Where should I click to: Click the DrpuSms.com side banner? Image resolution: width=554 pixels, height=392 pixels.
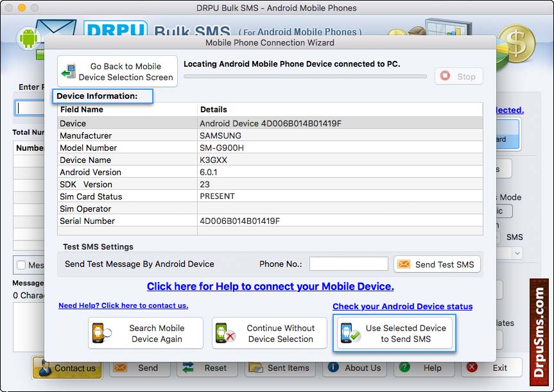click(x=539, y=332)
